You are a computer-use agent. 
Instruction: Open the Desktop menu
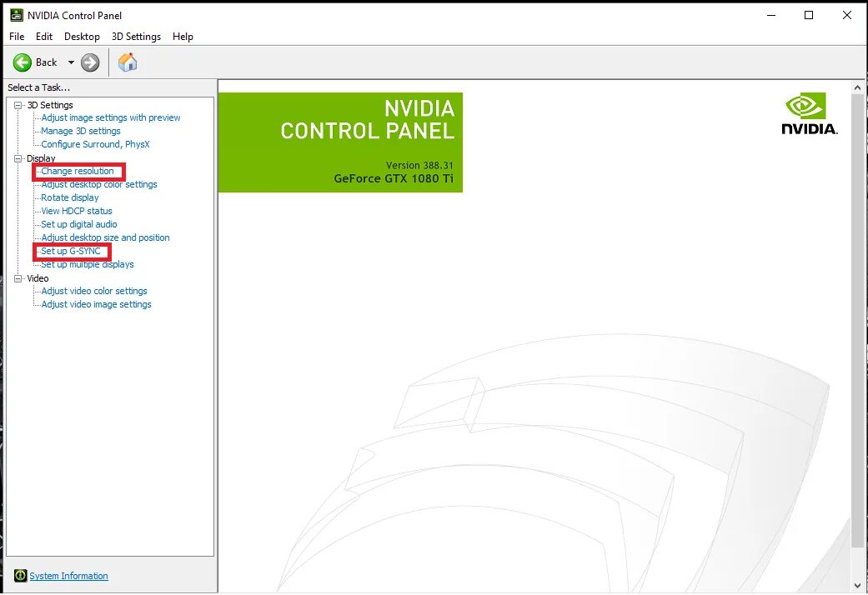click(x=82, y=37)
